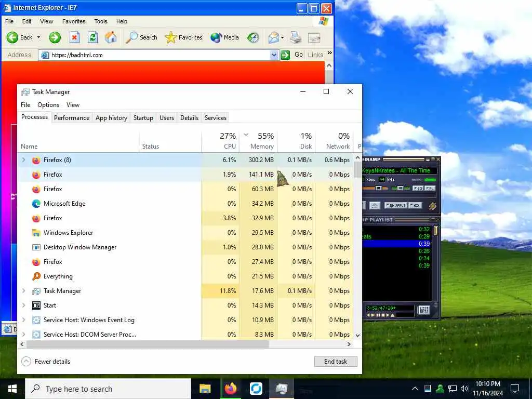Click the network icon in system tray

tap(453, 389)
